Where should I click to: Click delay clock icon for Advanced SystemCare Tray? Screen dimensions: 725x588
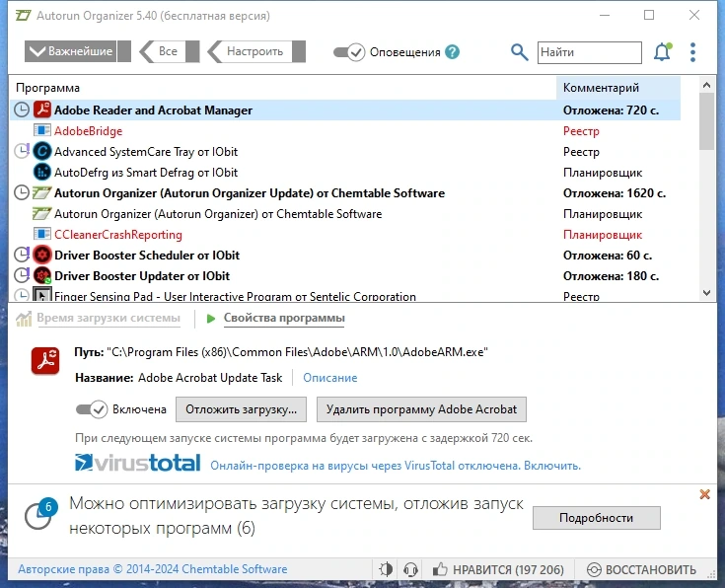[x=22, y=151]
